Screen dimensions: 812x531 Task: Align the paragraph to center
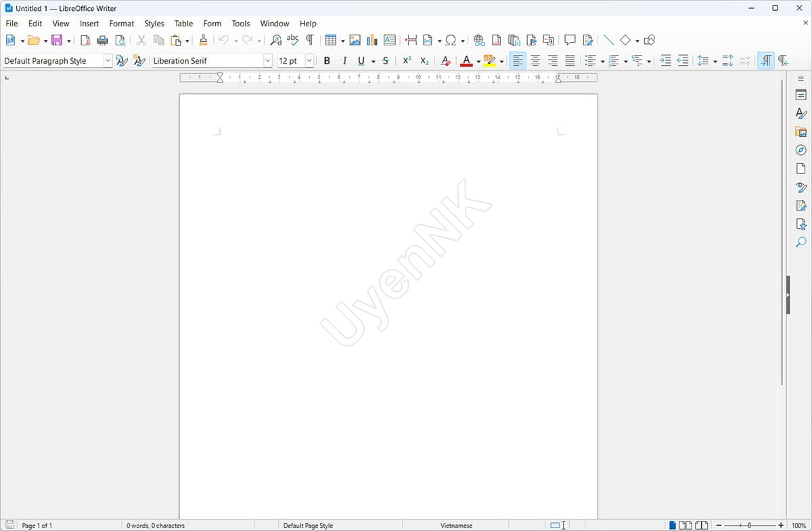click(535, 61)
